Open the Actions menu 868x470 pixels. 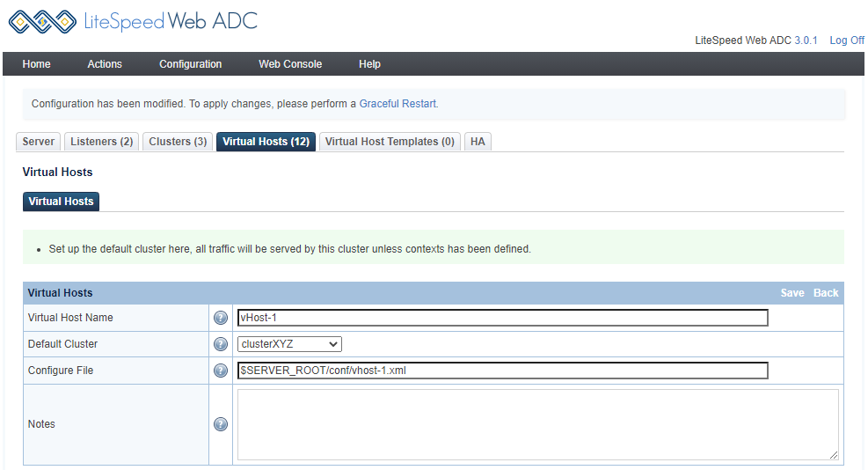pyautogui.click(x=105, y=64)
